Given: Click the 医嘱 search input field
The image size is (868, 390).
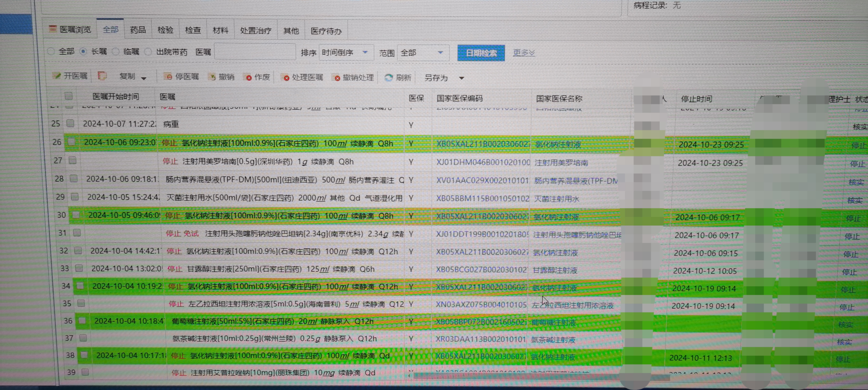Looking at the screenshot, I should pyautogui.click(x=255, y=52).
